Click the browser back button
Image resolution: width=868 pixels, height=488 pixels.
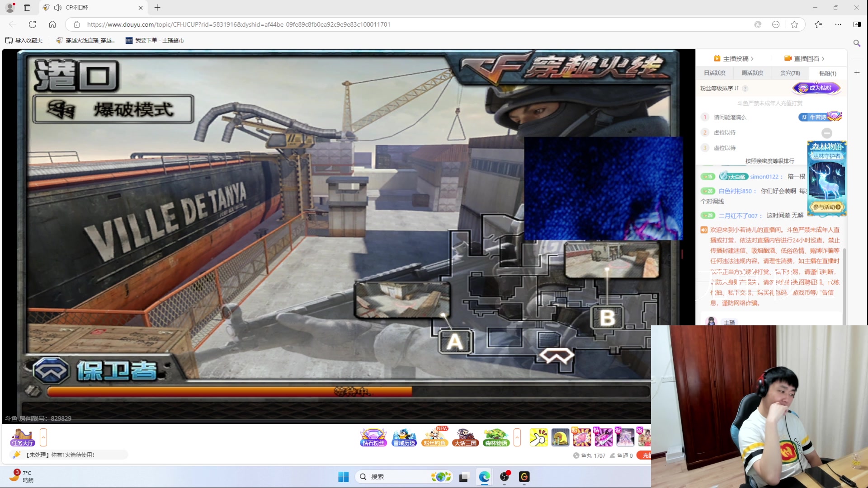13,24
